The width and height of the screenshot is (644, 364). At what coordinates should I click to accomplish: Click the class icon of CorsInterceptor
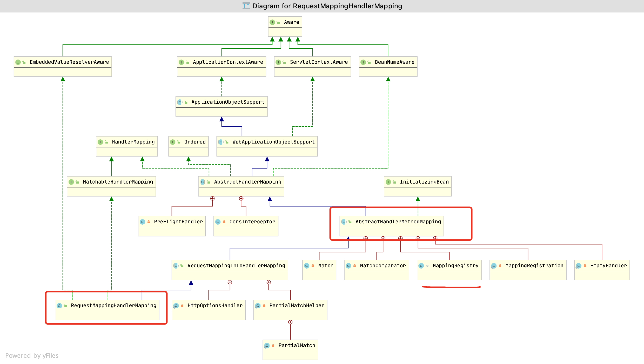click(x=218, y=222)
